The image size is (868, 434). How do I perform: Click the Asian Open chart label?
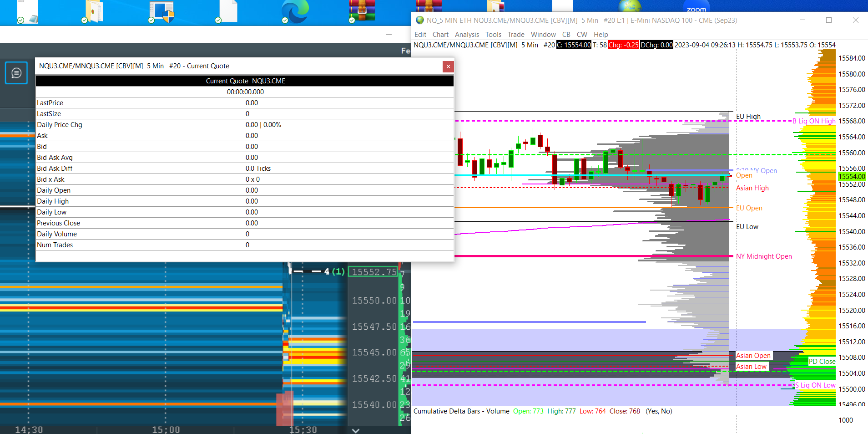(753, 356)
